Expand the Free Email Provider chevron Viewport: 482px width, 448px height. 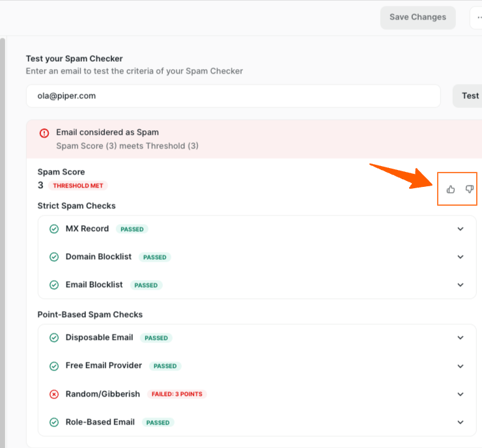461,366
